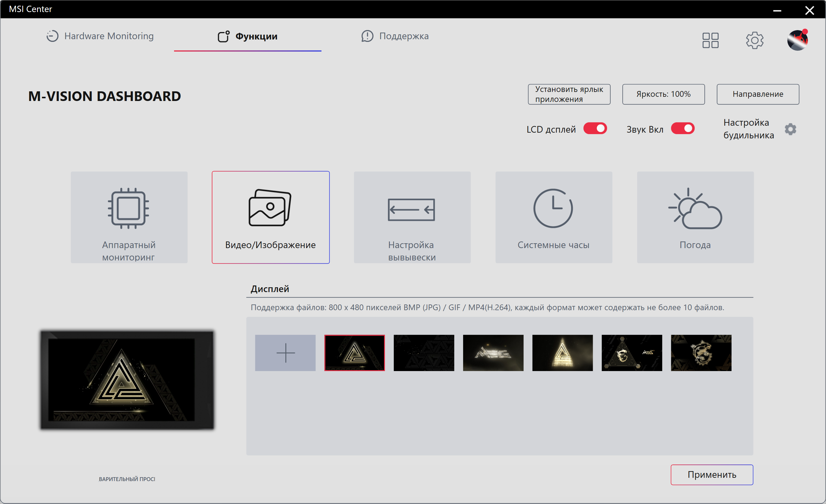Open the Поддержка tab
Viewport: 826px width, 504px height.
pyautogui.click(x=395, y=36)
